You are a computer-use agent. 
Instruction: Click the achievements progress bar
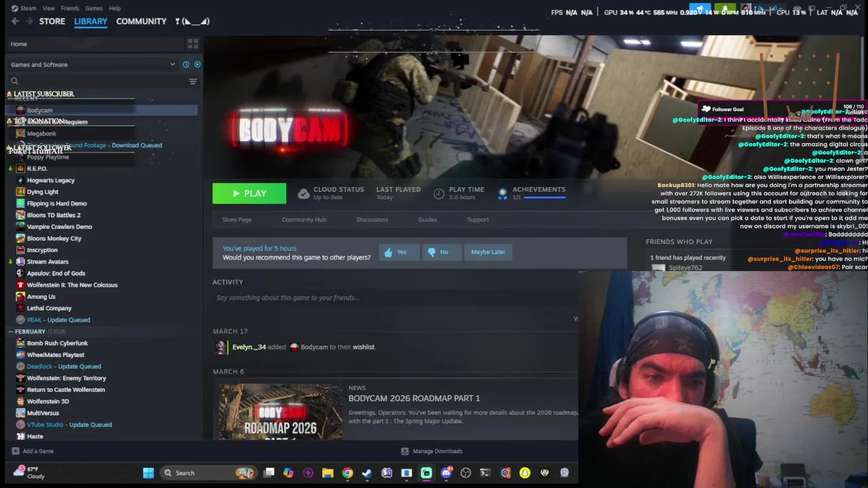point(545,197)
